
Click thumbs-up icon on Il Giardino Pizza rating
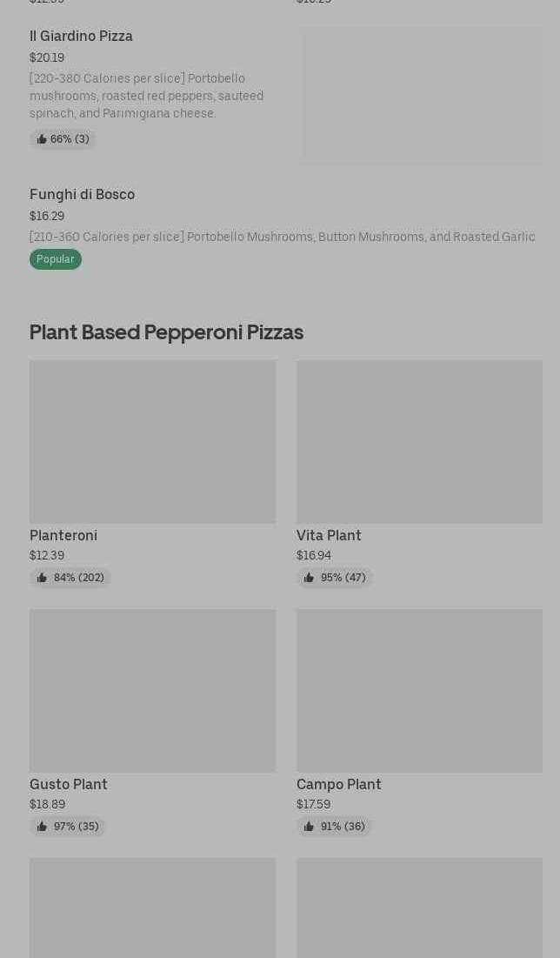(42, 139)
